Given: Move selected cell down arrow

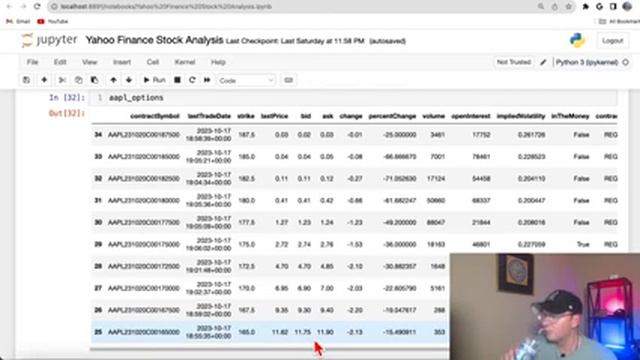Looking at the screenshot, I should tap(129, 80).
